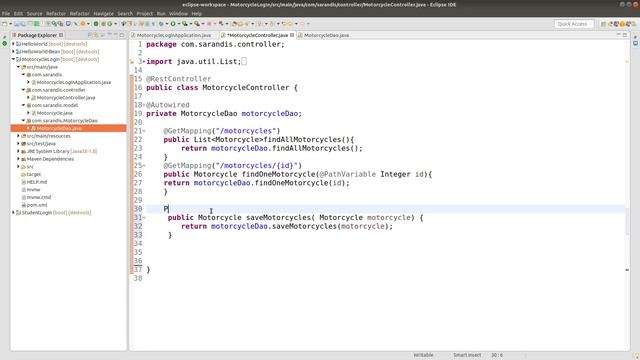Open Package Explorer view menu dropdown
Screen dimensions: 640x360
[x=109, y=35]
